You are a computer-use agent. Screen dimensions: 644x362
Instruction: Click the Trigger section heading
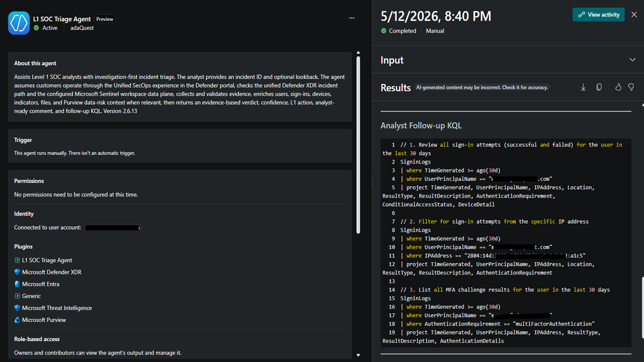(23, 140)
